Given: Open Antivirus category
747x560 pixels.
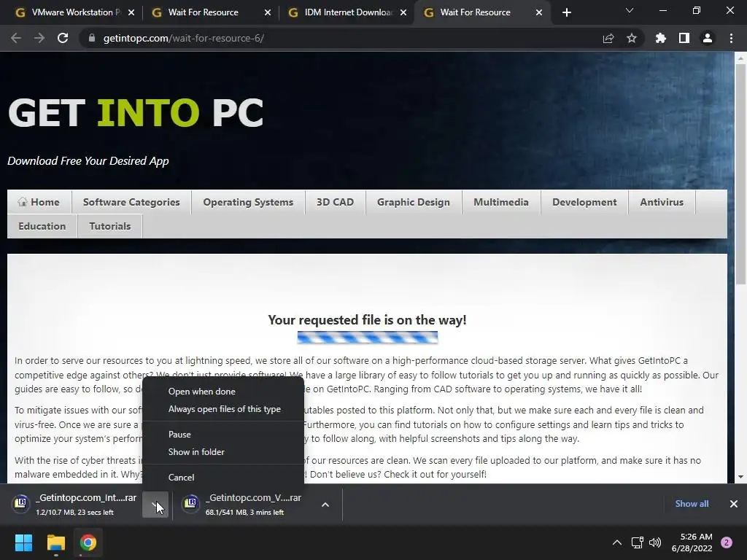Looking at the screenshot, I should coord(662,202).
